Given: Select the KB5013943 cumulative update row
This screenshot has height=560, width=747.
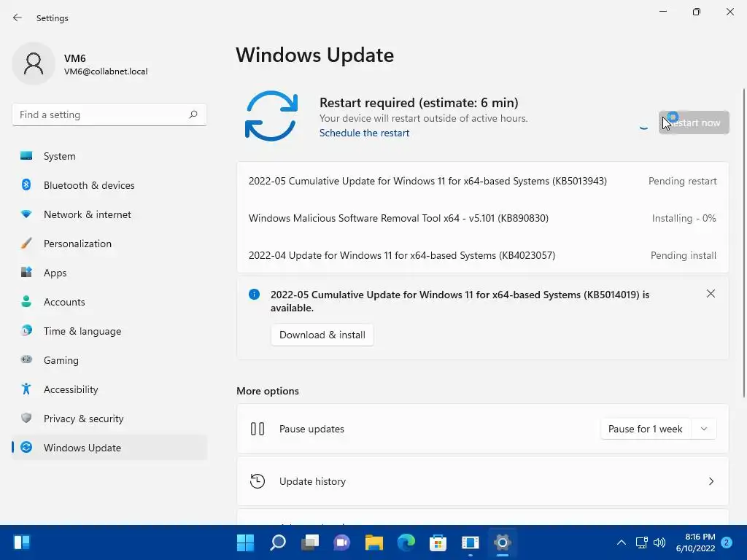Looking at the screenshot, I should 483,181.
